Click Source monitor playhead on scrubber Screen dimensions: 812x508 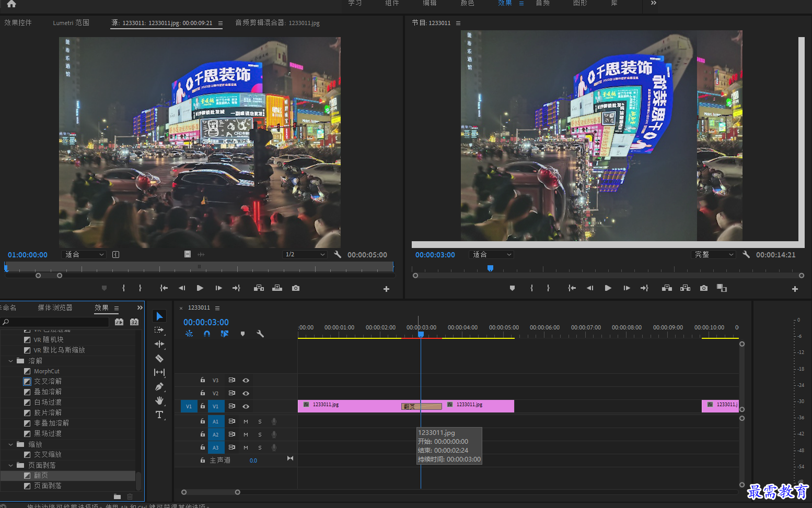tap(6, 268)
